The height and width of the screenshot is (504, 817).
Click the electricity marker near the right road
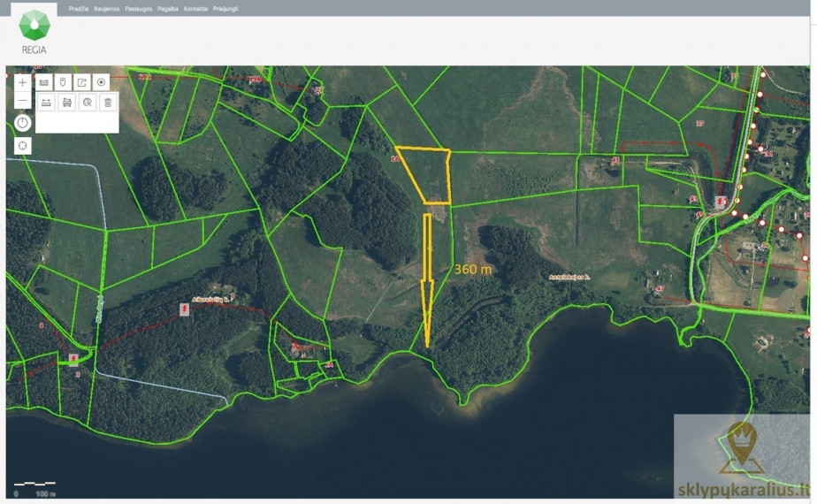pos(720,202)
